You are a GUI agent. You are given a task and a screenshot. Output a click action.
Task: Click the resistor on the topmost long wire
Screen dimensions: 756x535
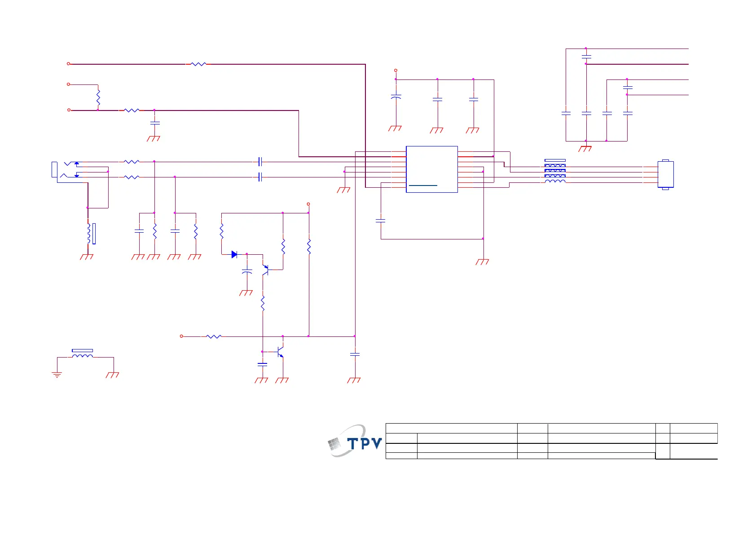(x=198, y=64)
